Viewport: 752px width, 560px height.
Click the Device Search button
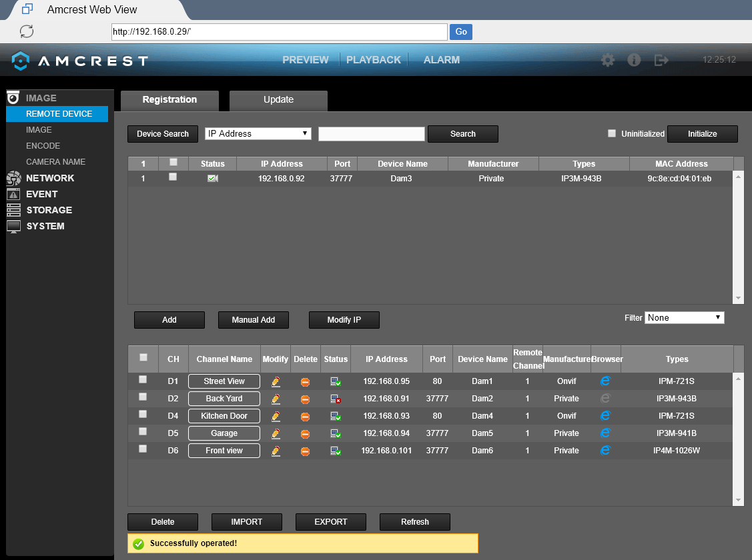coord(163,134)
